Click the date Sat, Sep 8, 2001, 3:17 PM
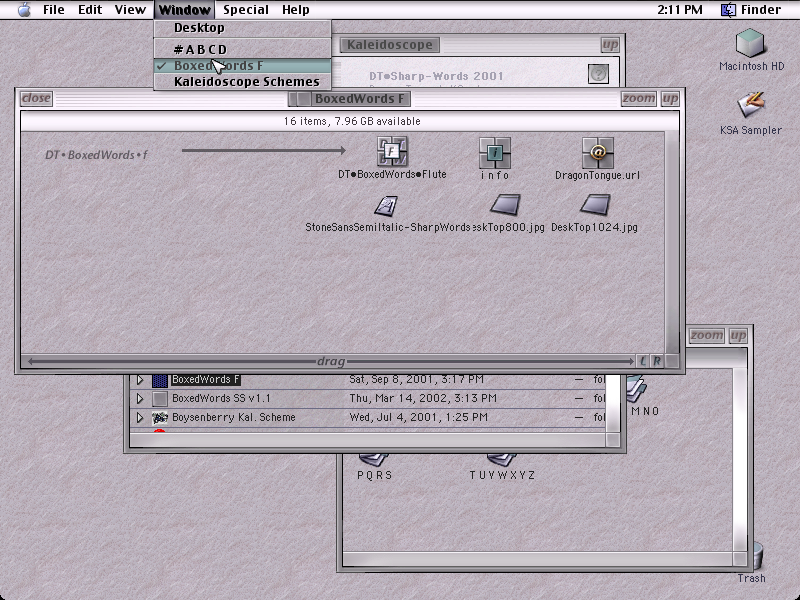The image size is (800, 600). coord(416,380)
